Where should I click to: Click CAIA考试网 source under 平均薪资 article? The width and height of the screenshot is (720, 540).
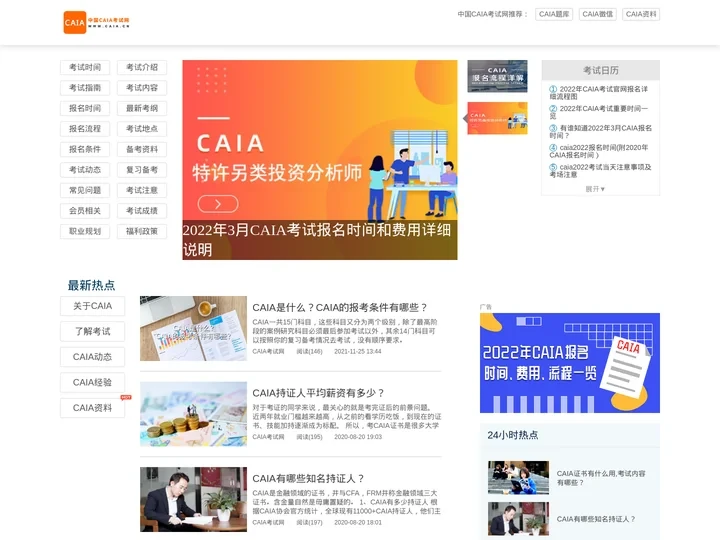[x=268, y=437]
